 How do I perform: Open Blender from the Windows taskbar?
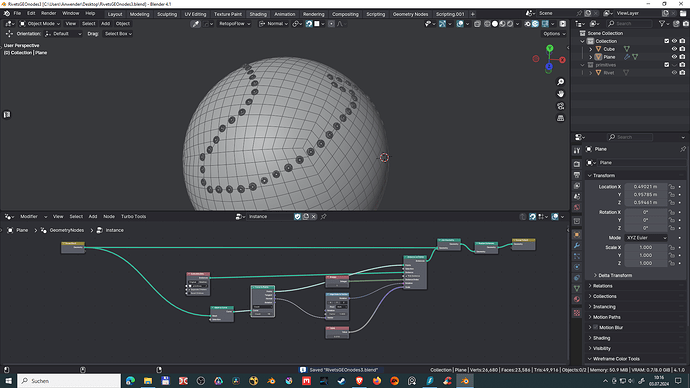465,381
